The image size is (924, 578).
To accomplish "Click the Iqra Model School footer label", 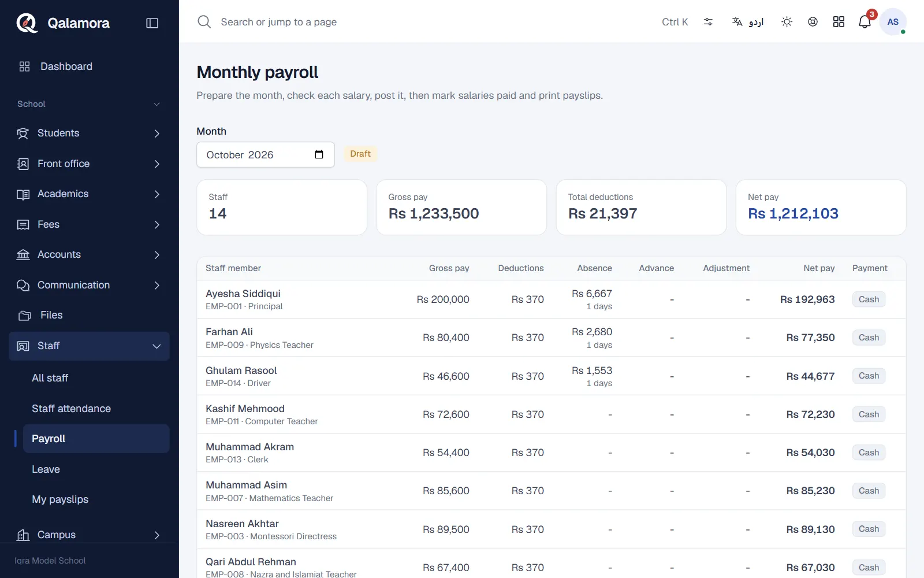I will click(x=50, y=561).
